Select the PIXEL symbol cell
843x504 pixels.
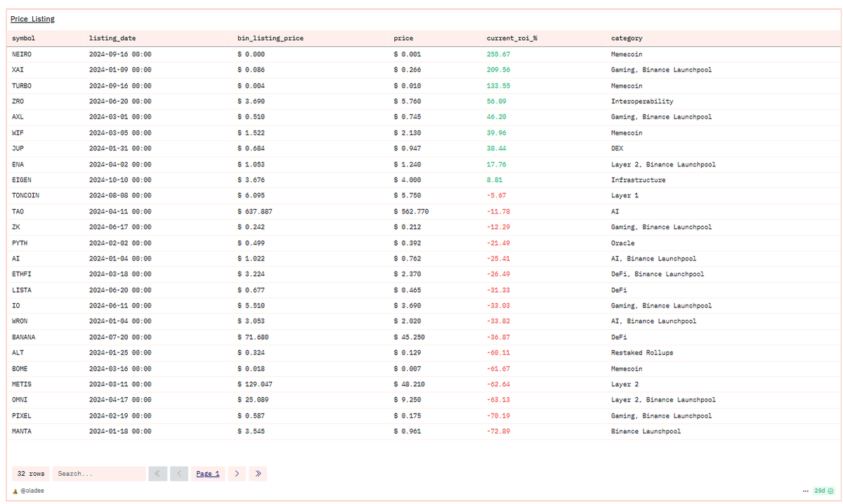pos(22,416)
